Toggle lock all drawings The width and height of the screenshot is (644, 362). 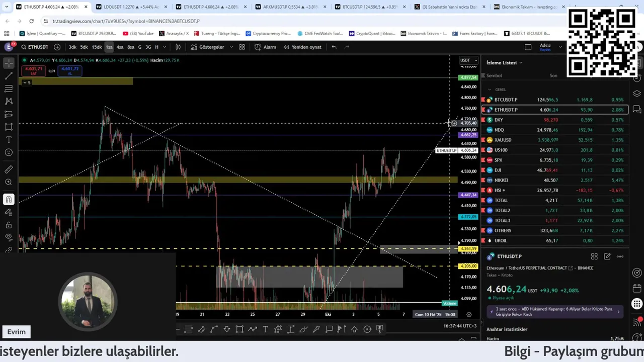click(x=9, y=225)
